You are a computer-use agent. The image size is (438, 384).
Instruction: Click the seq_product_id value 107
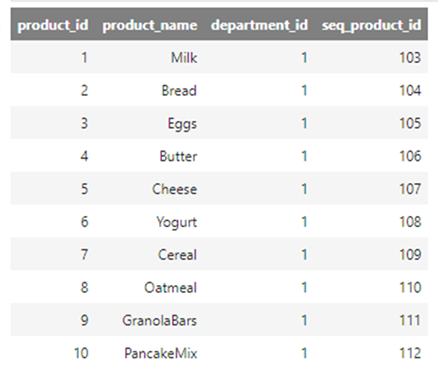(x=410, y=189)
